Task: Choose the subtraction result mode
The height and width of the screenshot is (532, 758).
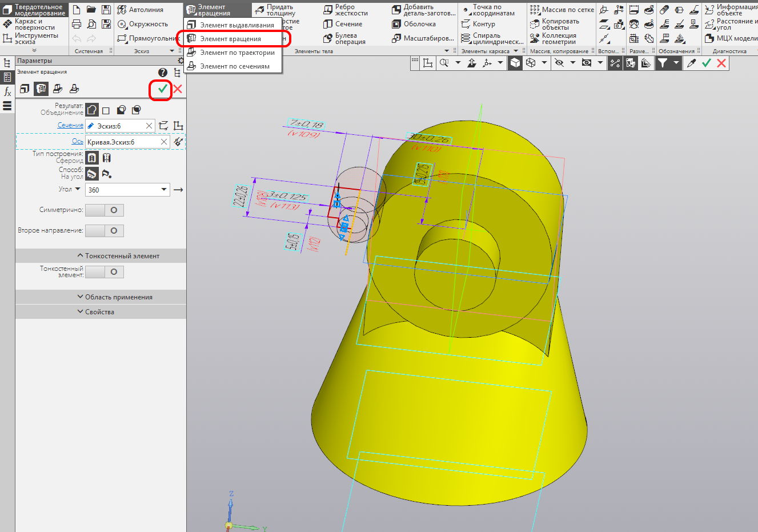Action: tap(121, 110)
